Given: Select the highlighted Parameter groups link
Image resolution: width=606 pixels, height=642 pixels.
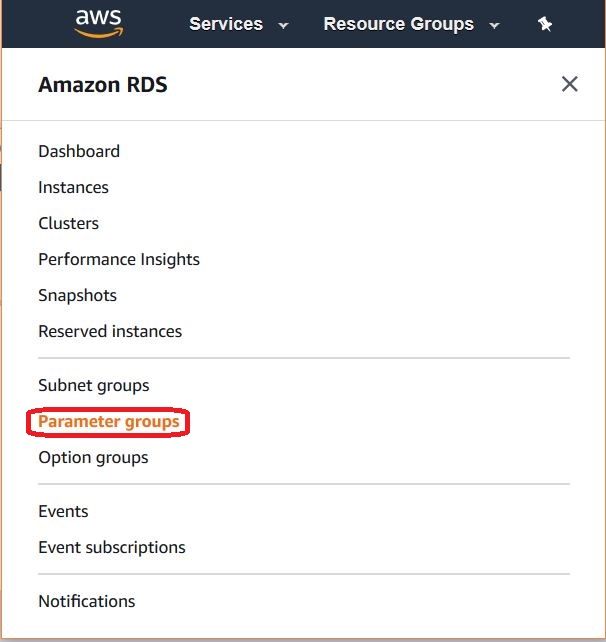Looking at the screenshot, I should pyautogui.click(x=109, y=421).
